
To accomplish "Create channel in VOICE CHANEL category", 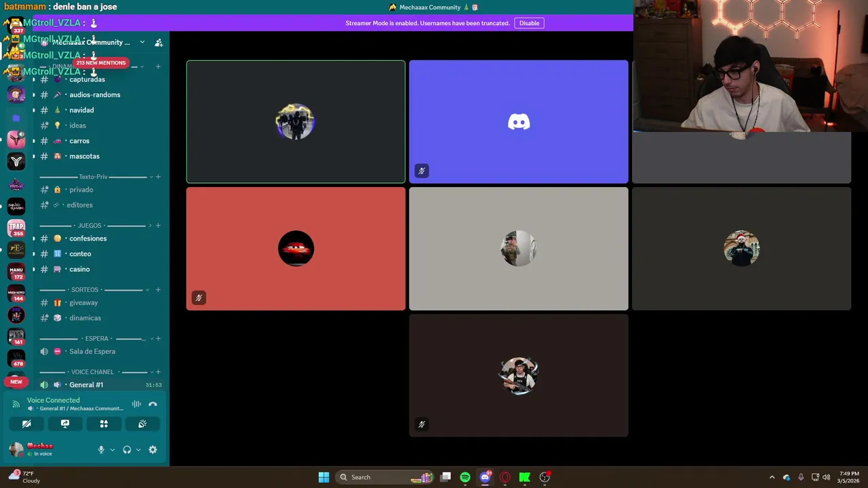I will [x=158, y=372].
